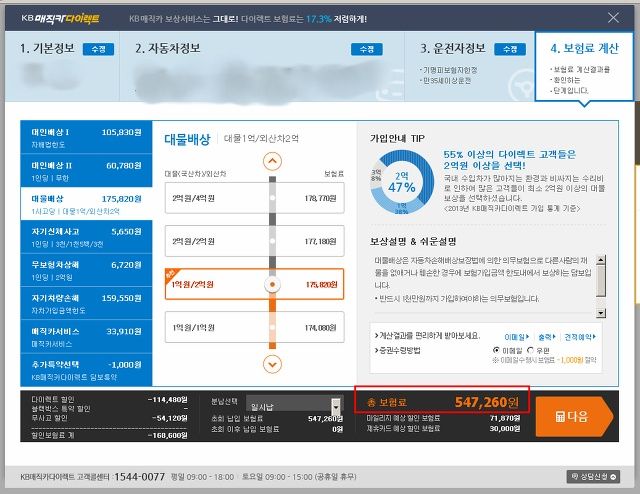Close the KB 매직카다이렉트 popup window
The width and height of the screenshot is (640, 494).
click(x=613, y=18)
